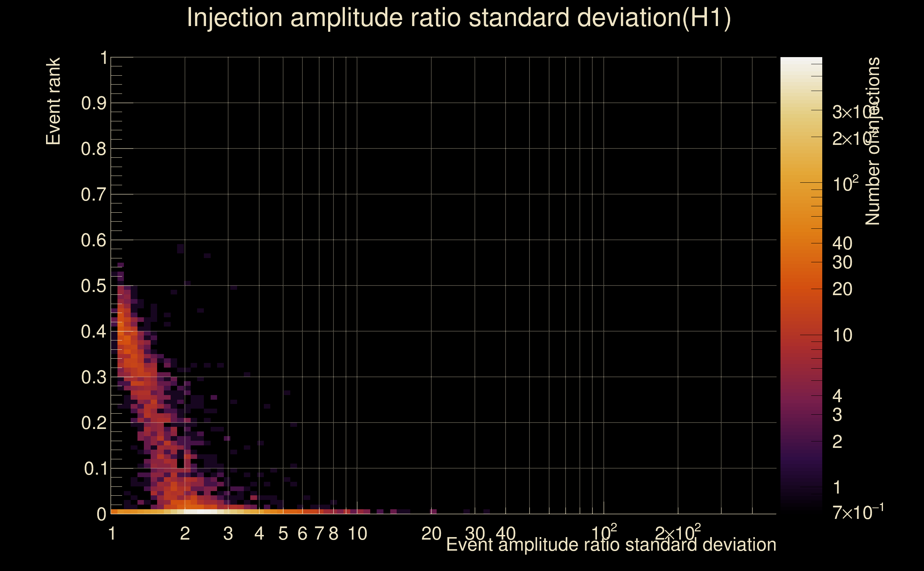
Task: Click the 'Event rank' y-axis label
Action: (53, 101)
